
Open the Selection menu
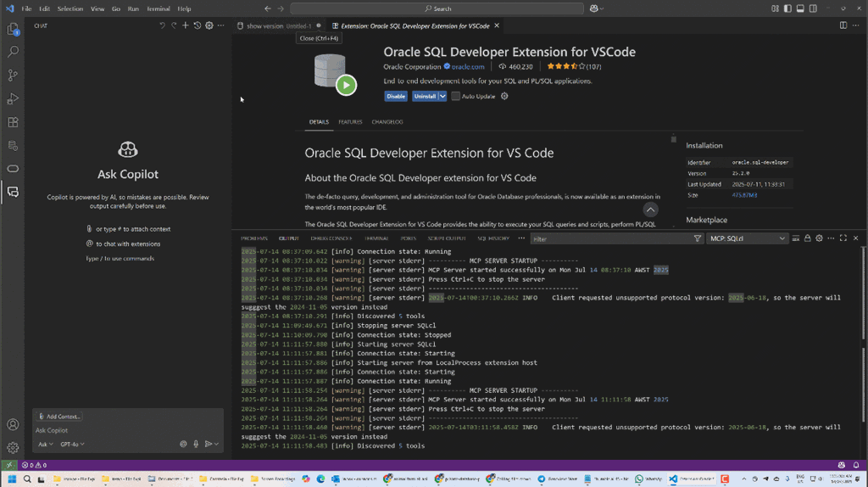tap(70, 8)
